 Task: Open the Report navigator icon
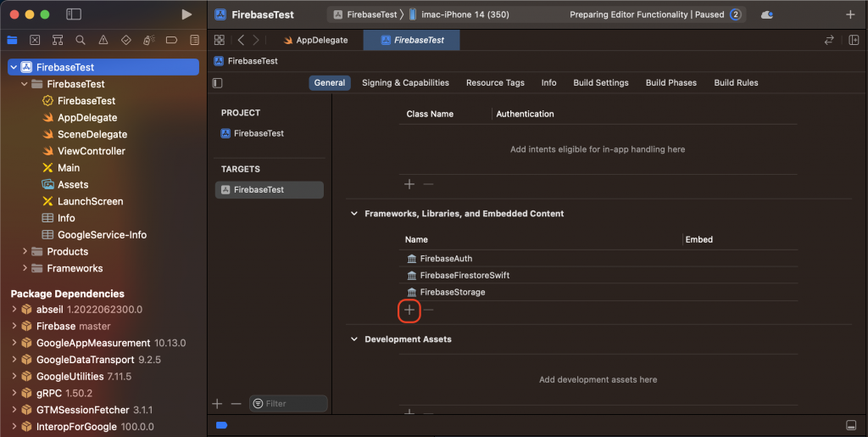194,40
